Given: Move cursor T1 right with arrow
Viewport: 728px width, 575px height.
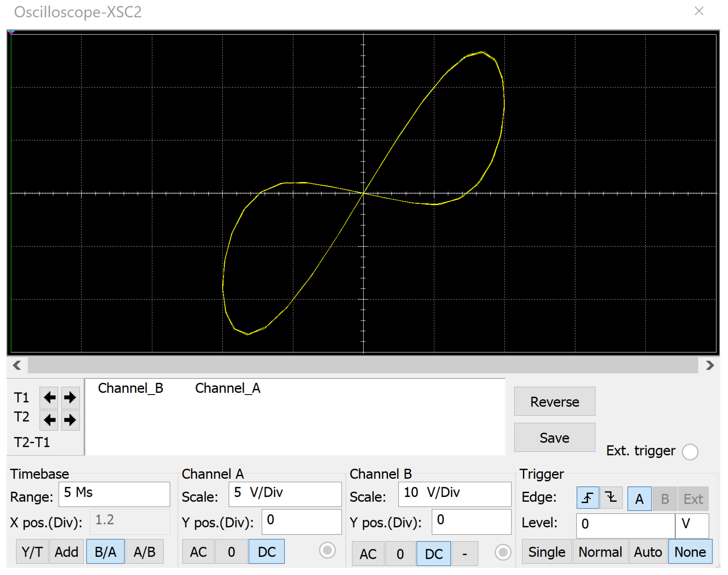Looking at the screenshot, I should click(70, 397).
